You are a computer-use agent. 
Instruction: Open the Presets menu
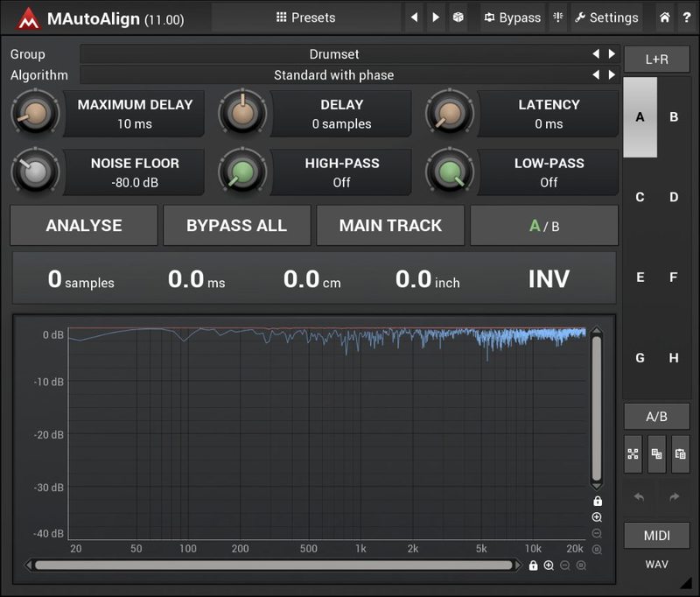click(305, 18)
